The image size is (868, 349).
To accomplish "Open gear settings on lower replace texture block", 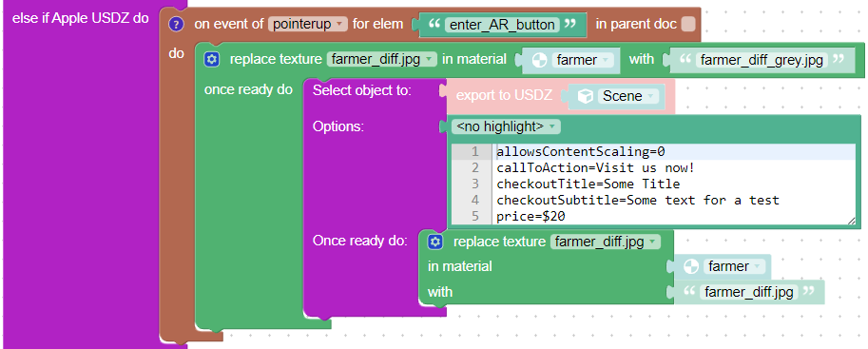I will point(435,242).
